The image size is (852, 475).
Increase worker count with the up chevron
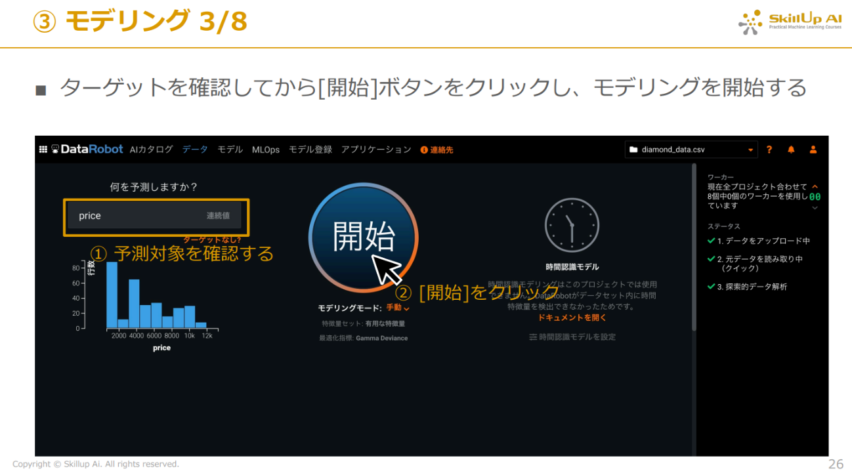pyautogui.click(x=815, y=187)
